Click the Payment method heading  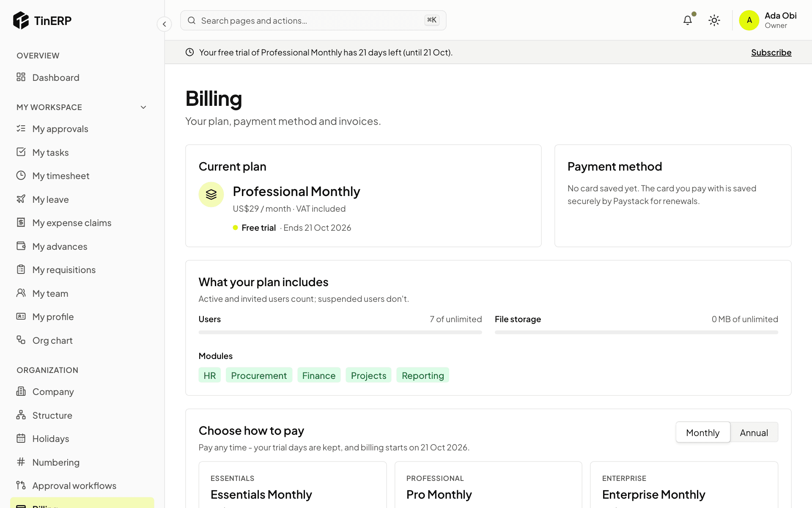[614, 166]
